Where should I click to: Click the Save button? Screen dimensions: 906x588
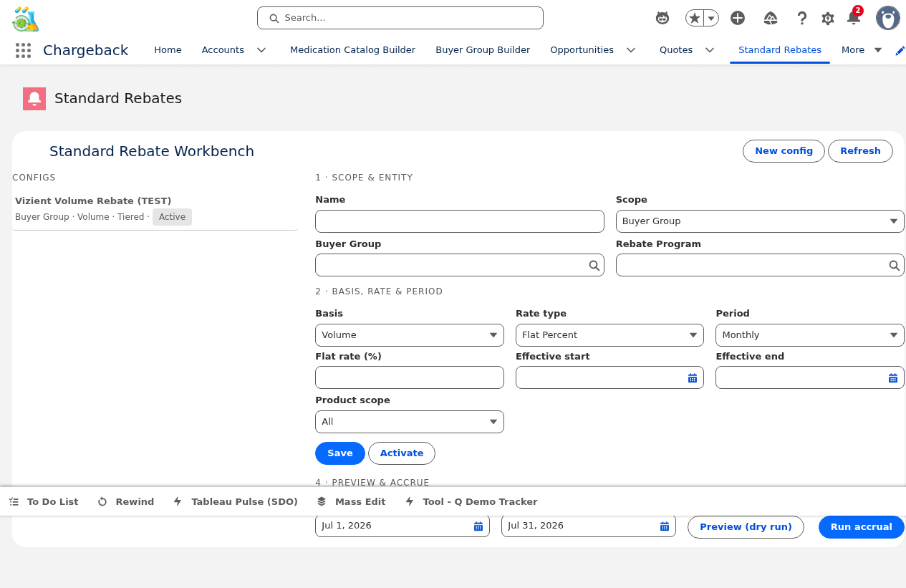tap(340, 453)
